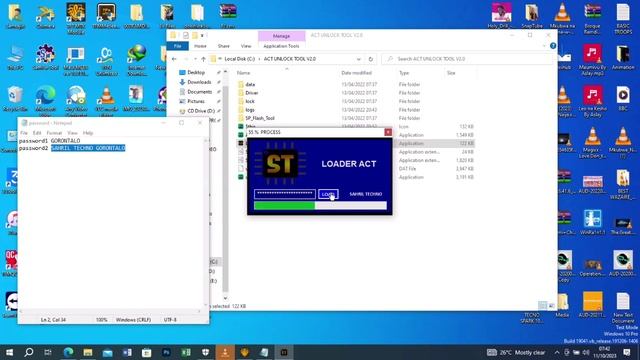Click the weather 26°C Mostly clear widget
The image size is (640, 360).
coord(516,352)
